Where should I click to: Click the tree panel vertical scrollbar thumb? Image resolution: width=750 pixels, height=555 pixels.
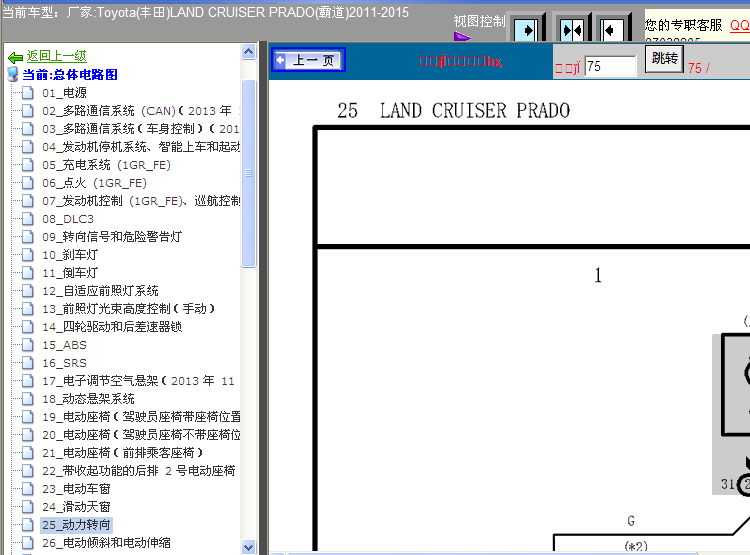point(249,173)
